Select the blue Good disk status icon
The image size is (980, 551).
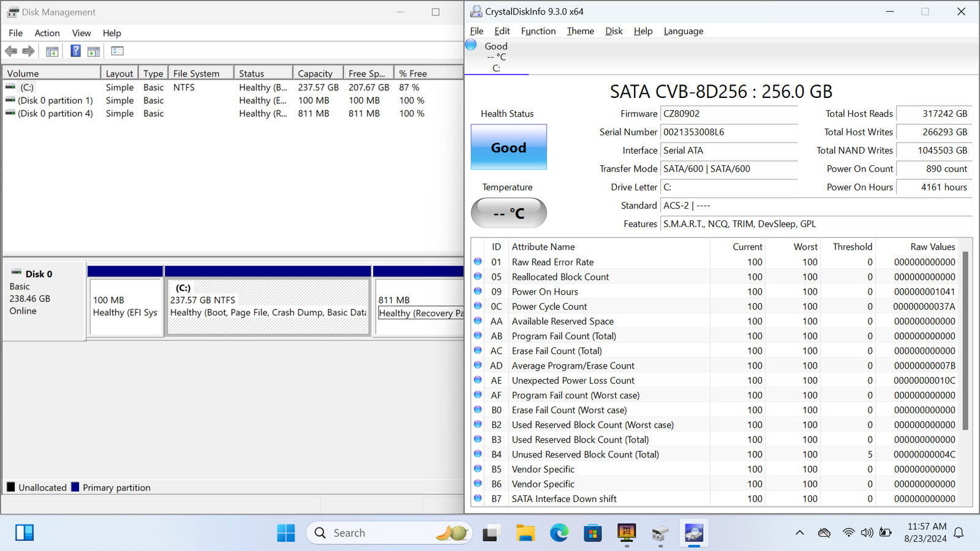tap(471, 45)
